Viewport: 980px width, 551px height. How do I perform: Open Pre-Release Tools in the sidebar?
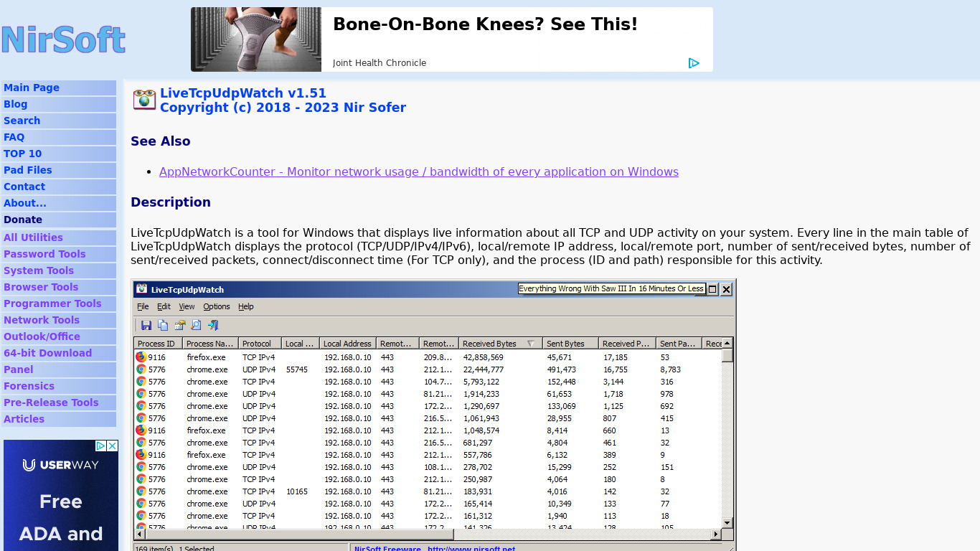51,402
